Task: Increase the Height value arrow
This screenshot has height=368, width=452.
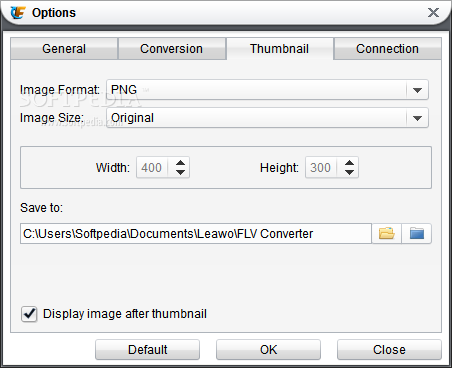Action: (349, 163)
